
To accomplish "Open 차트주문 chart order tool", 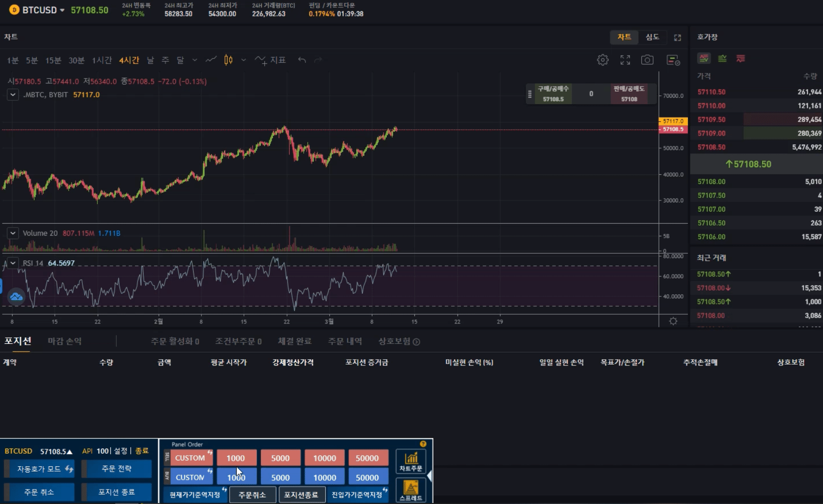I will click(x=411, y=461).
